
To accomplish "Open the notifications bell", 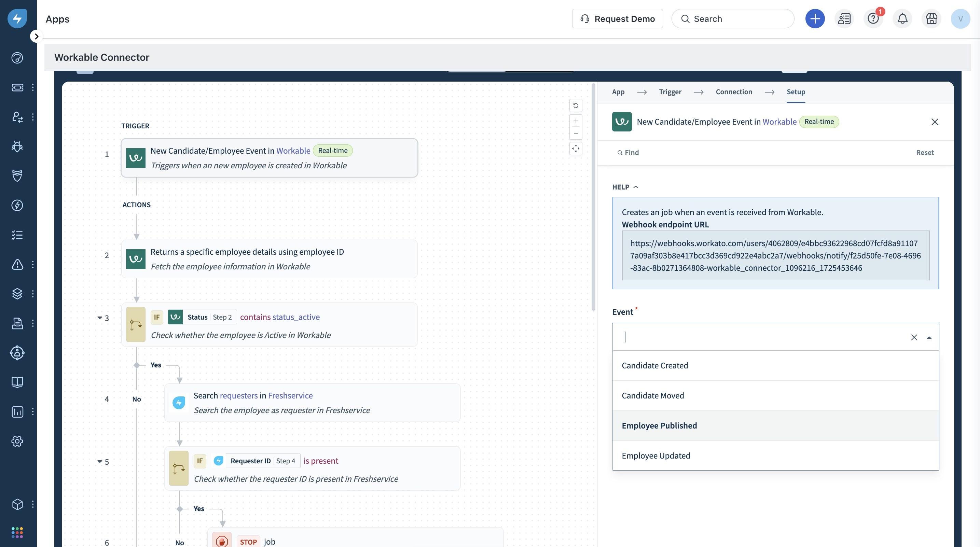I will coord(902,19).
